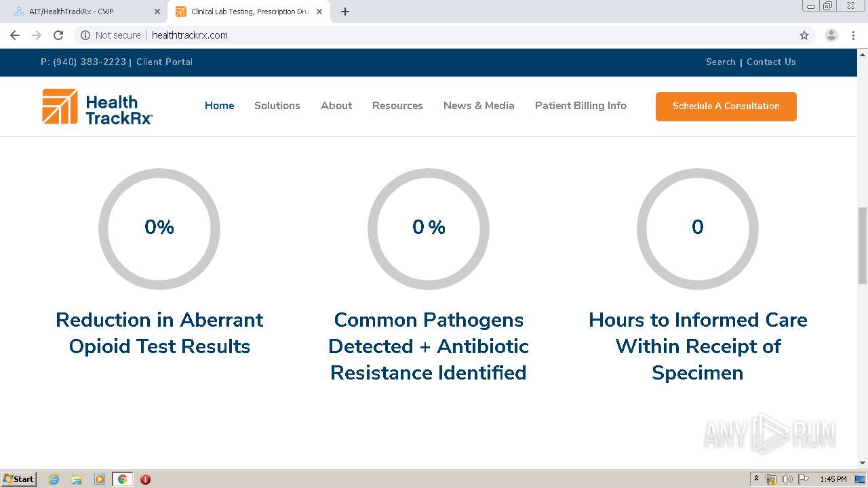Click Chrome icon in the taskbar
This screenshot has height=488, width=868.
click(122, 479)
